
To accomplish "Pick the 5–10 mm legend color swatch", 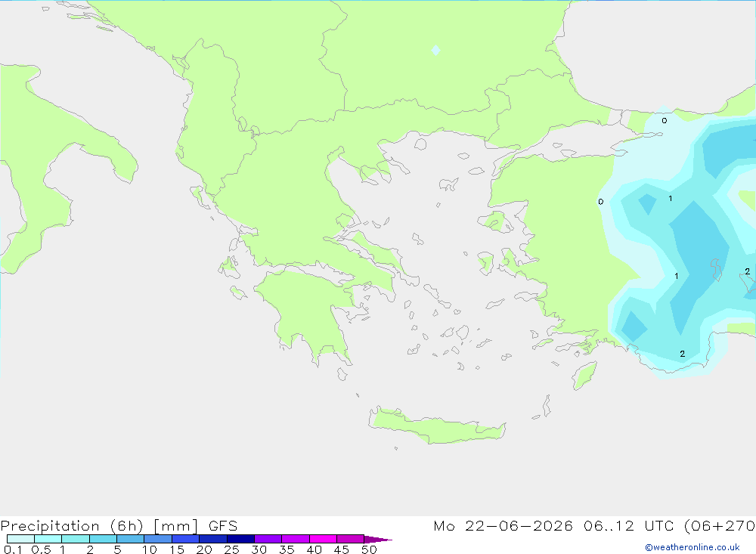I will click(131, 539).
